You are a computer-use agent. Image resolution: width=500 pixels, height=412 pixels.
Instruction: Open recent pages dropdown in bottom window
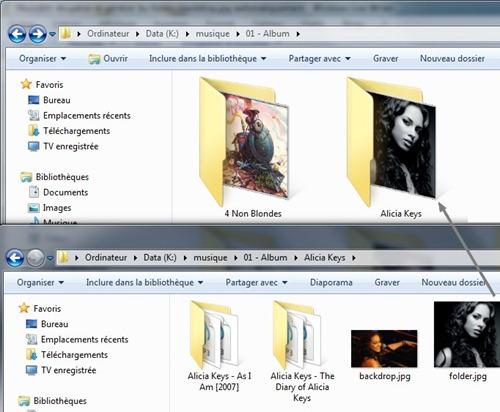tap(50, 258)
